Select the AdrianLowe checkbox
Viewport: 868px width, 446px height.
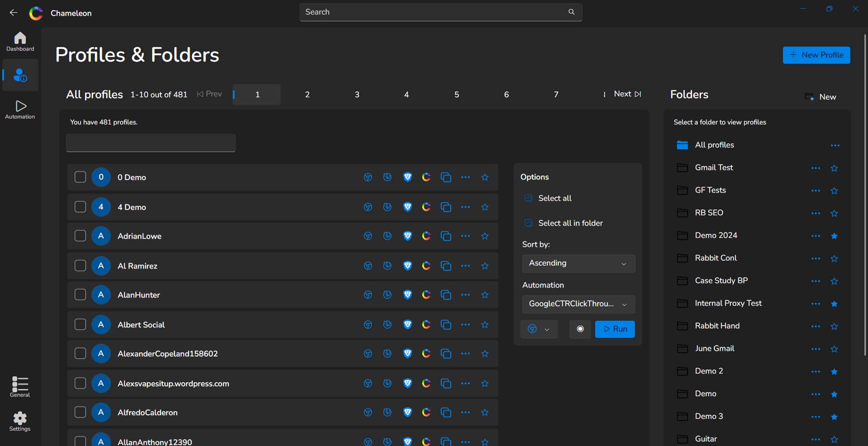80,236
